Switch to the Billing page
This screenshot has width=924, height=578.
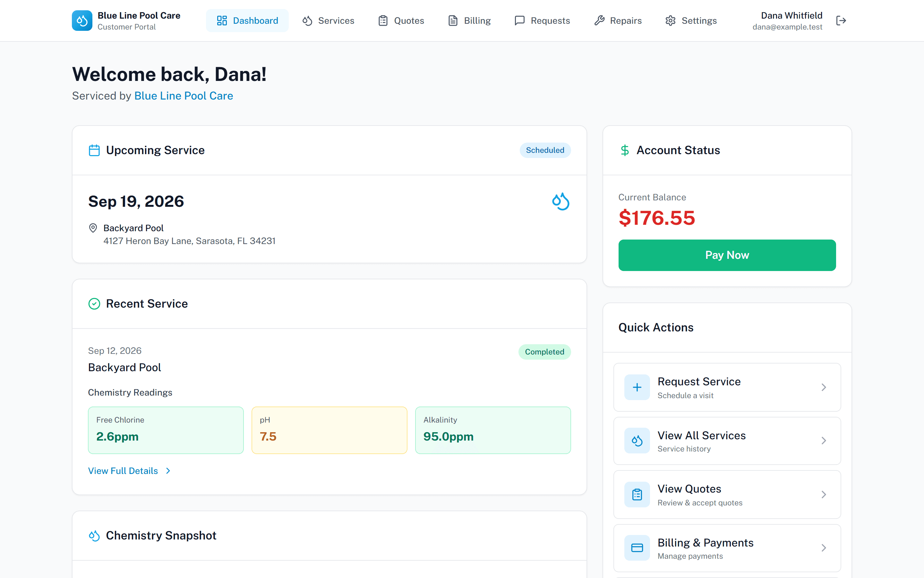[469, 21]
